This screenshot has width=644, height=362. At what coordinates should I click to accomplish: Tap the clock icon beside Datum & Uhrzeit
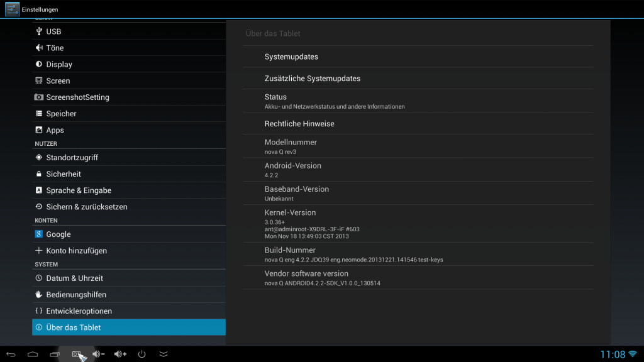(x=39, y=278)
